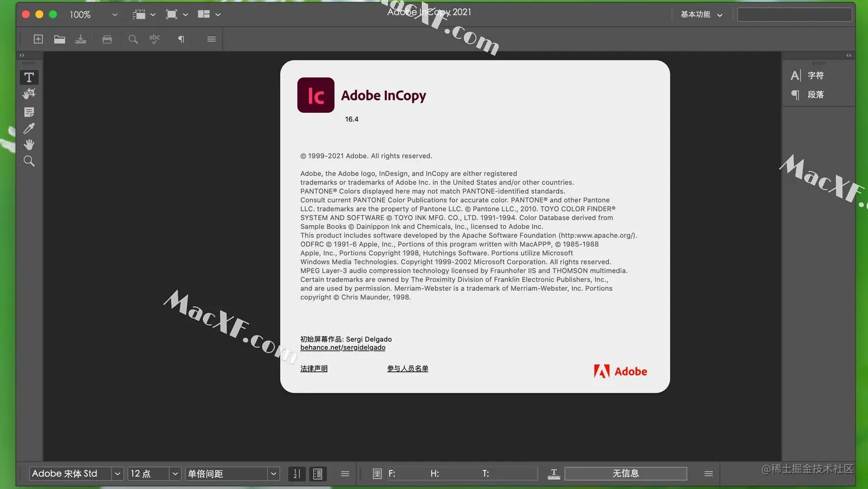Open the top toolbar options menu
The width and height of the screenshot is (868, 489).
click(211, 39)
